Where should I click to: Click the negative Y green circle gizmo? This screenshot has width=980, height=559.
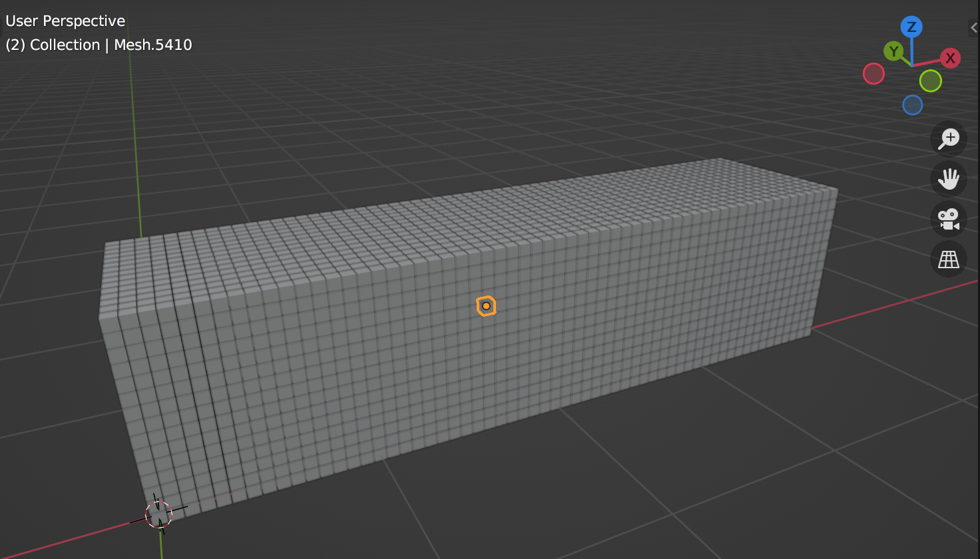[x=931, y=81]
